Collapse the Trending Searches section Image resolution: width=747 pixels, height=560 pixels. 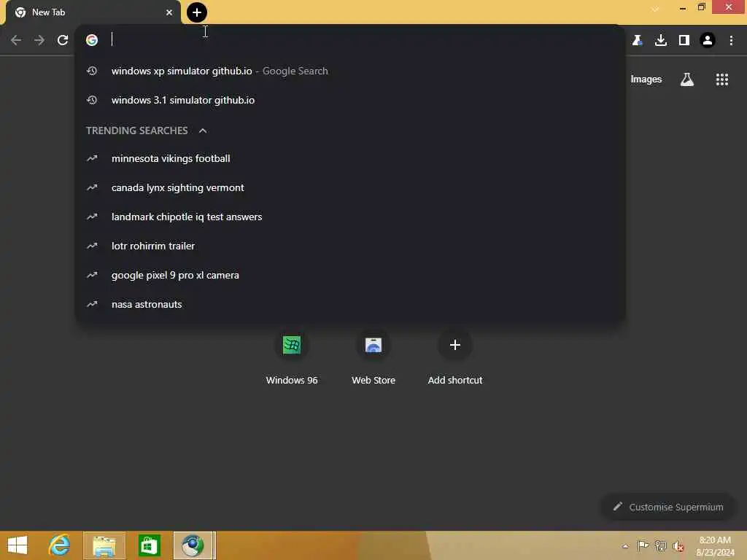[x=203, y=131]
